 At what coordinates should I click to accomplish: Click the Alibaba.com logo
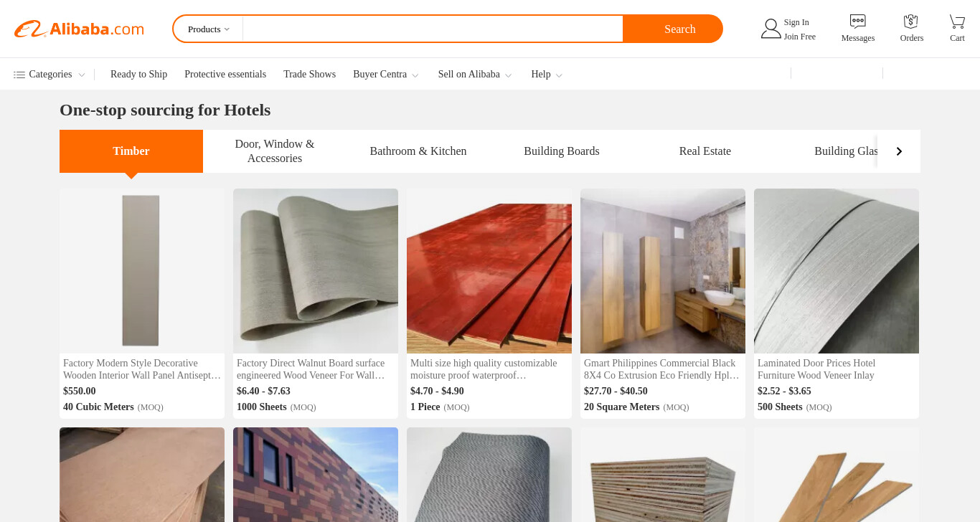(79, 29)
